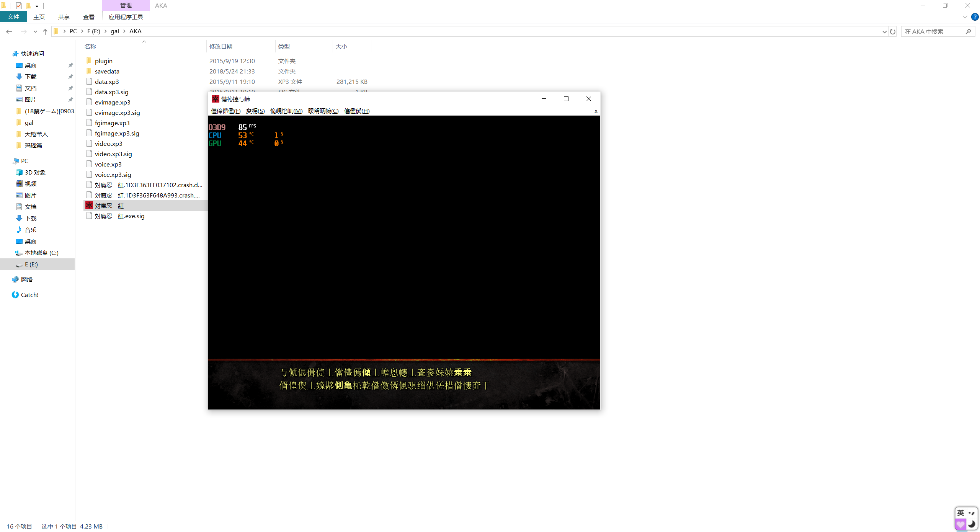Click the Up one level arrow
The image size is (980, 532).
(x=45, y=31)
